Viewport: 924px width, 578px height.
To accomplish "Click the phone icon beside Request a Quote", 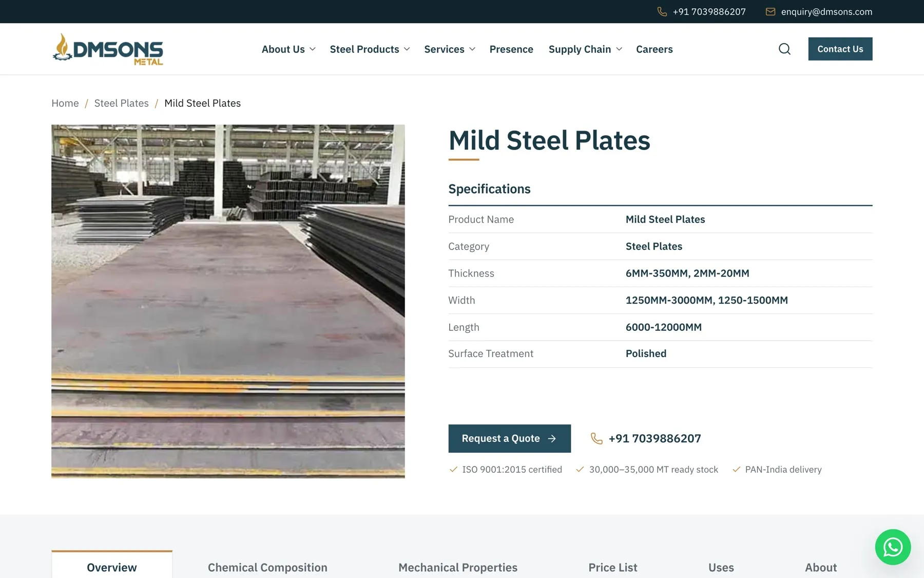I will pos(596,438).
